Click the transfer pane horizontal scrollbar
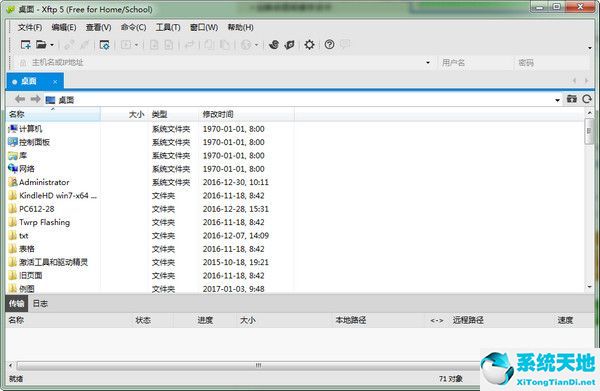The width and height of the screenshot is (600, 391). [249, 365]
